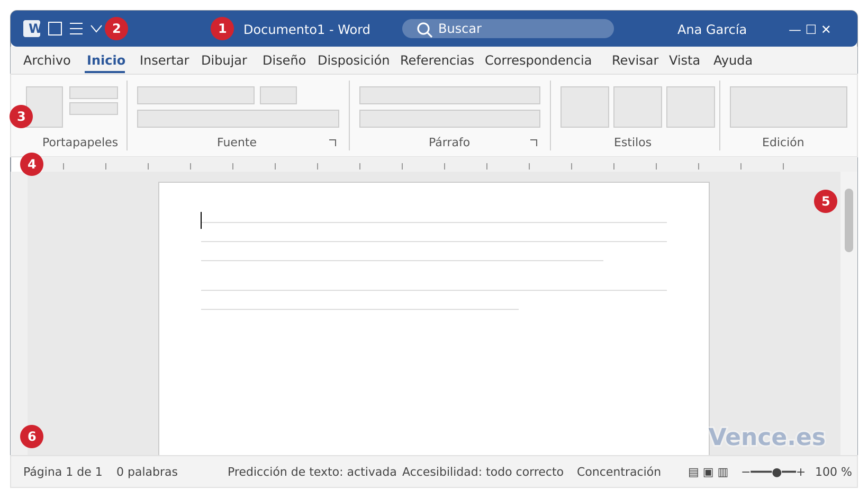Click the zoom slider handle
Screen dimensions: 868x498
[x=776, y=472]
